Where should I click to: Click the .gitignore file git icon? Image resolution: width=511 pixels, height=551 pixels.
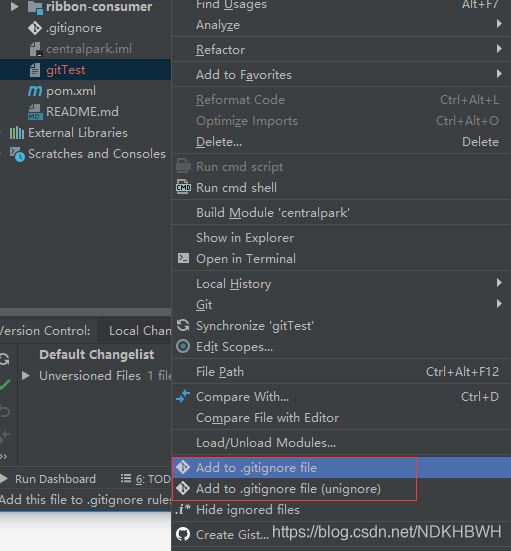pos(35,28)
